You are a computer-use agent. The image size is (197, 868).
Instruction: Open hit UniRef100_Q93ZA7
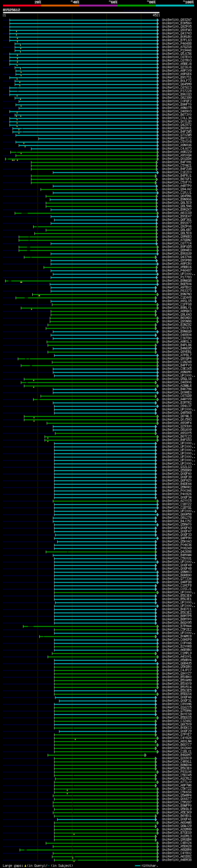pyautogui.click(x=177, y=20)
